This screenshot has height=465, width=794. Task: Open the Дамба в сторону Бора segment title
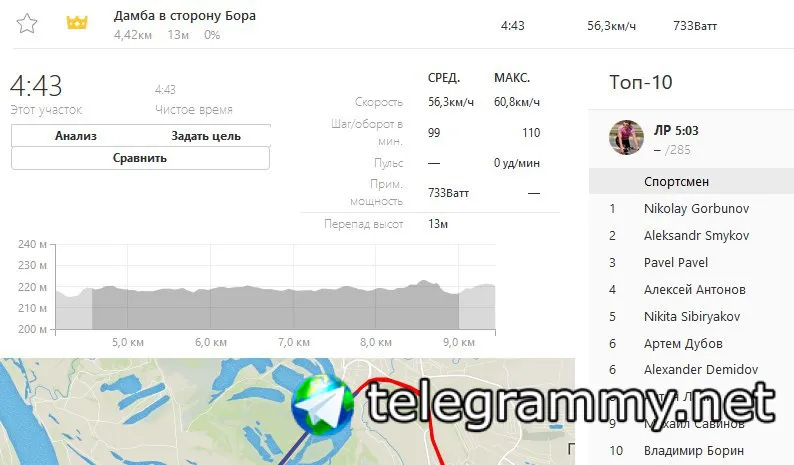pos(185,16)
